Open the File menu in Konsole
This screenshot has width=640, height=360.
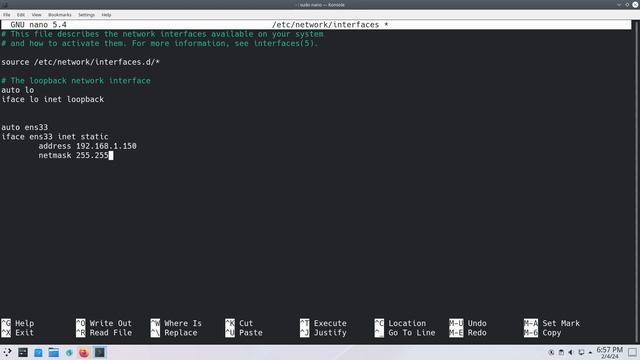click(x=7, y=15)
